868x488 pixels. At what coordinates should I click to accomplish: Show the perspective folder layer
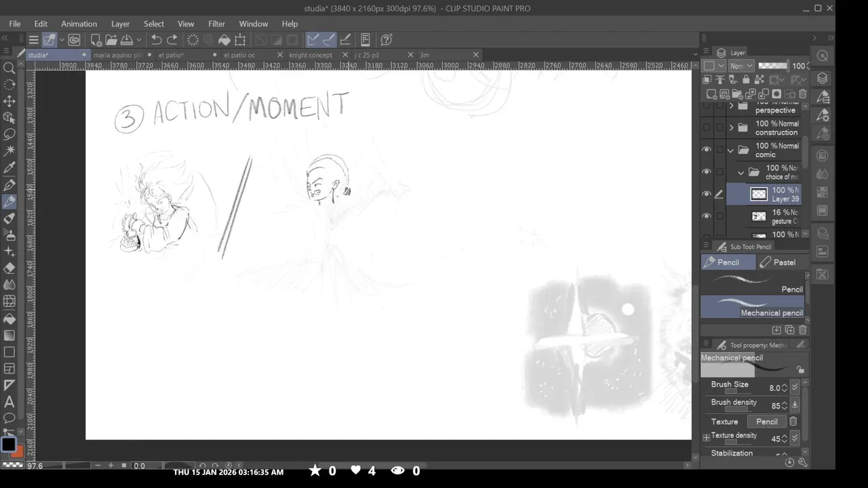click(x=707, y=106)
